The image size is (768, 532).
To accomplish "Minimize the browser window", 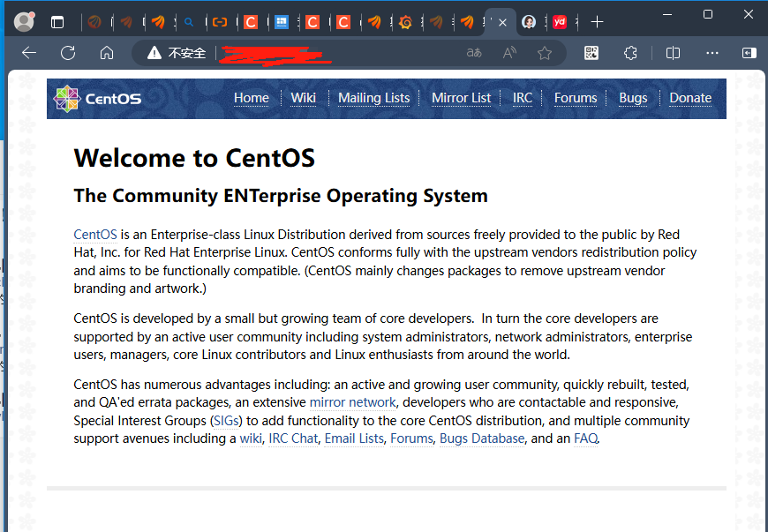I will [x=667, y=15].
